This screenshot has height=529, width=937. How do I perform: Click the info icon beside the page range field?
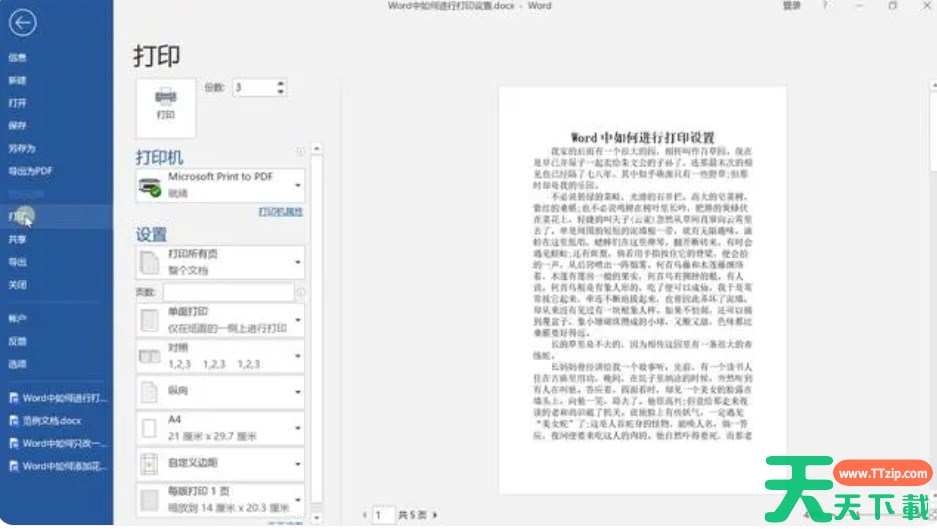tap(301, 292)
